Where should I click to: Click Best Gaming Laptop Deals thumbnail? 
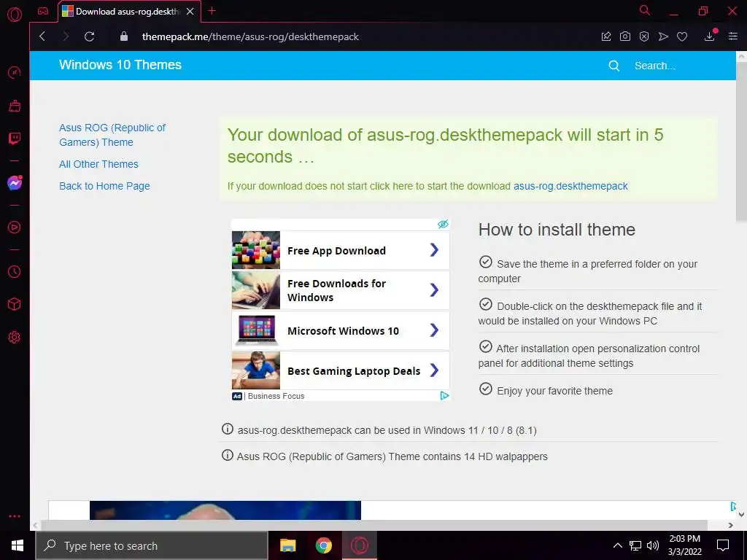coord(256,370)
